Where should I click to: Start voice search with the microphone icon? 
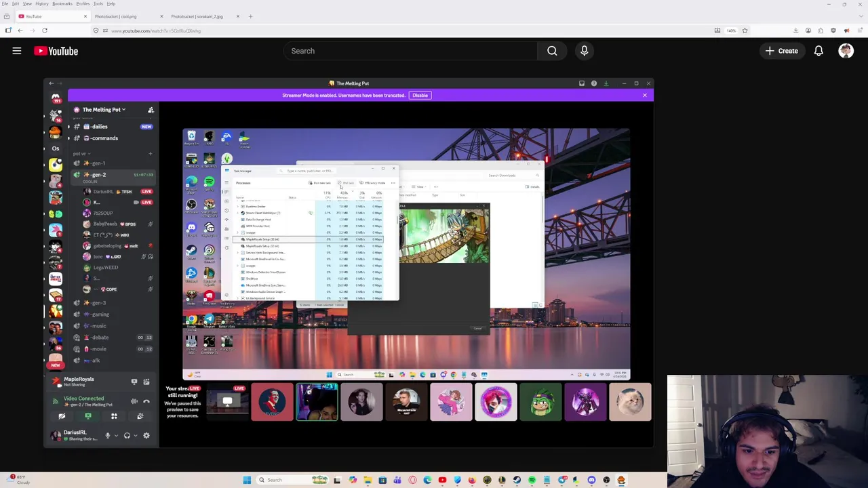pos(584,51)
